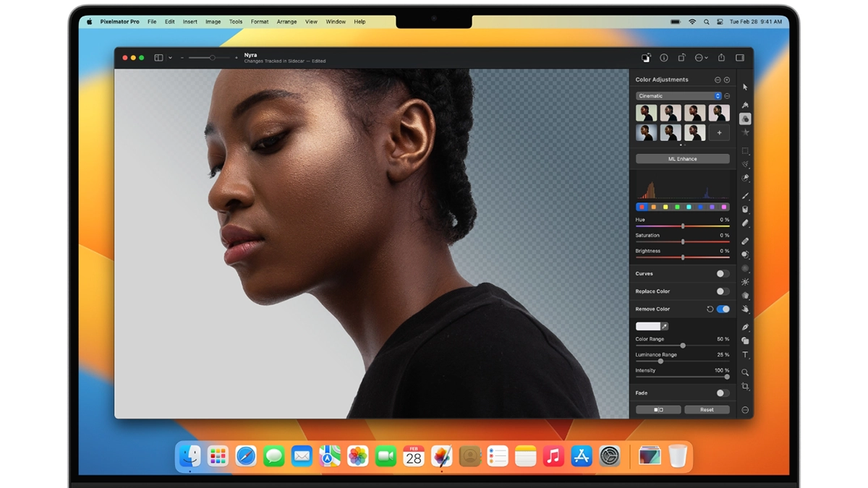868x488 pixels.
Task: Enable the Curves toggle
Action: pos(723,274)
